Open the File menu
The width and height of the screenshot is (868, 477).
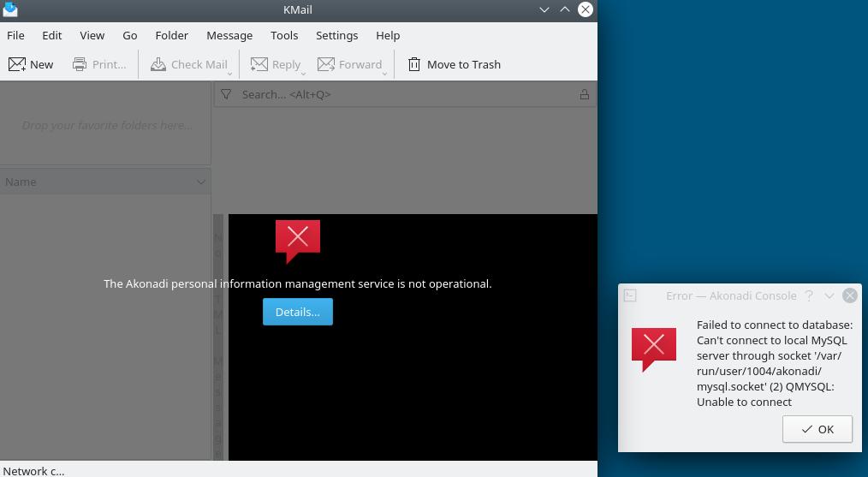pos(15,35)
